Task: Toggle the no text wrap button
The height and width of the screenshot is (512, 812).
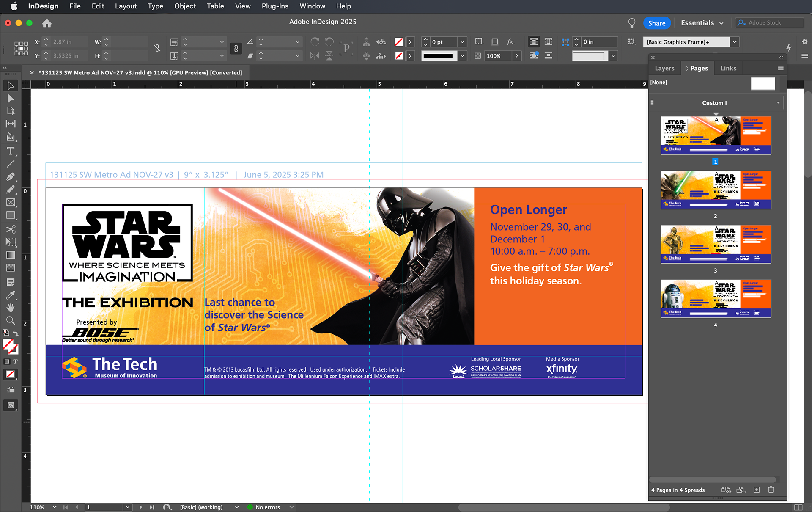Action: (x=534, y=41)
